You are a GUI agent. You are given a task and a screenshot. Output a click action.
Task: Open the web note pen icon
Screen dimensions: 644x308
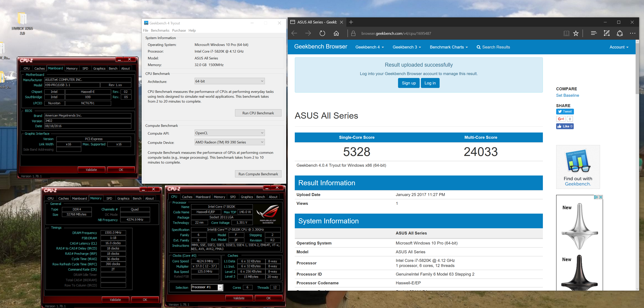(607, 33)
